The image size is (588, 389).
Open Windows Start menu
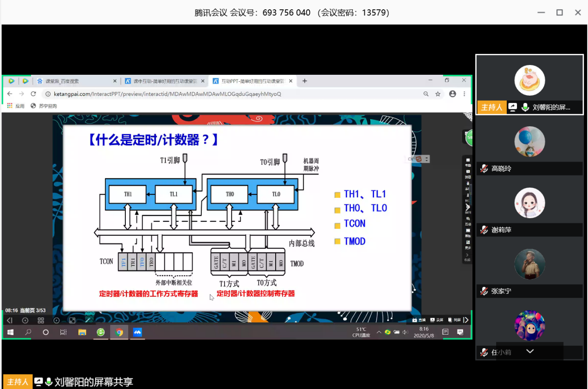(x=10, y=332)
